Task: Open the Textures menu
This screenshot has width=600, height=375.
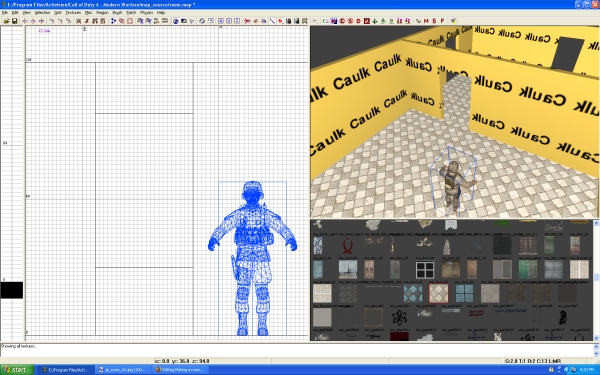Action: click(73, 13)
